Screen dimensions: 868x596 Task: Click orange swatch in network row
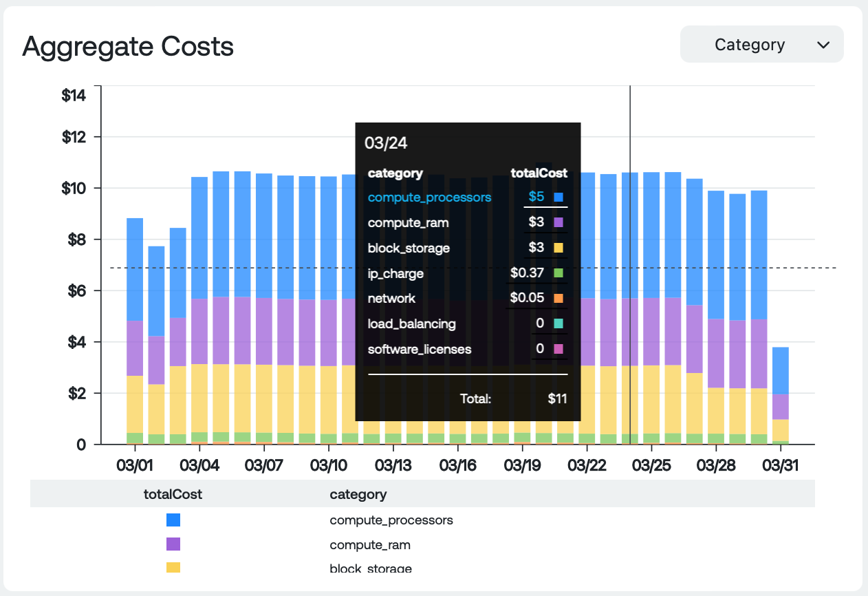(558, 298)
